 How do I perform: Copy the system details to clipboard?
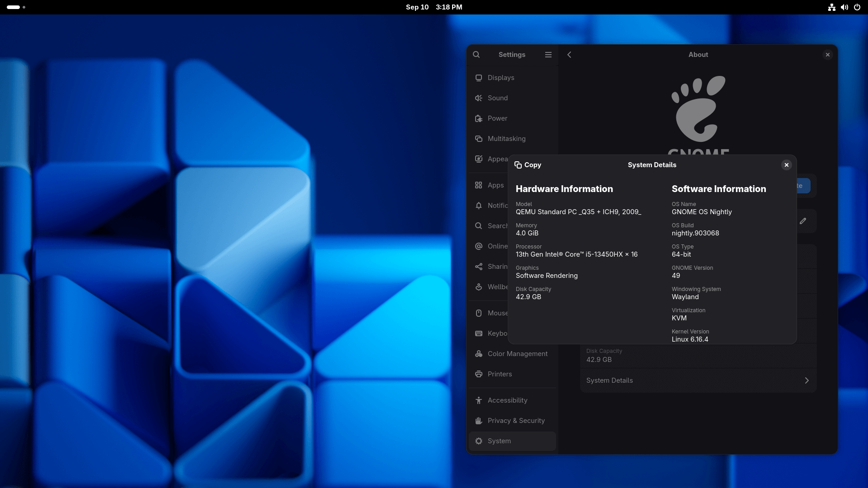(528, 165)
